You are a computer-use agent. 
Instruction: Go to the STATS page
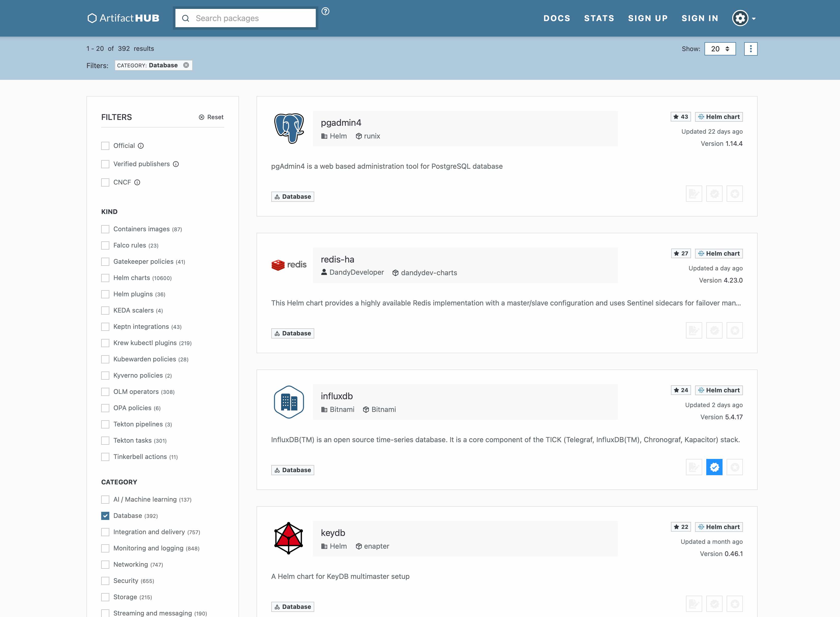click(x=599, y=18)
